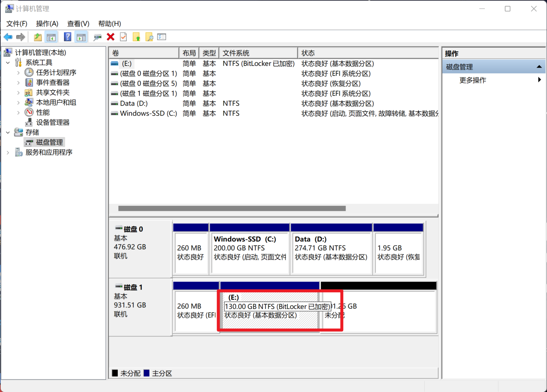Click the Up one level folder icon
Image resolution: width=547 pixels, height=392 pixels.
(38, 37)
